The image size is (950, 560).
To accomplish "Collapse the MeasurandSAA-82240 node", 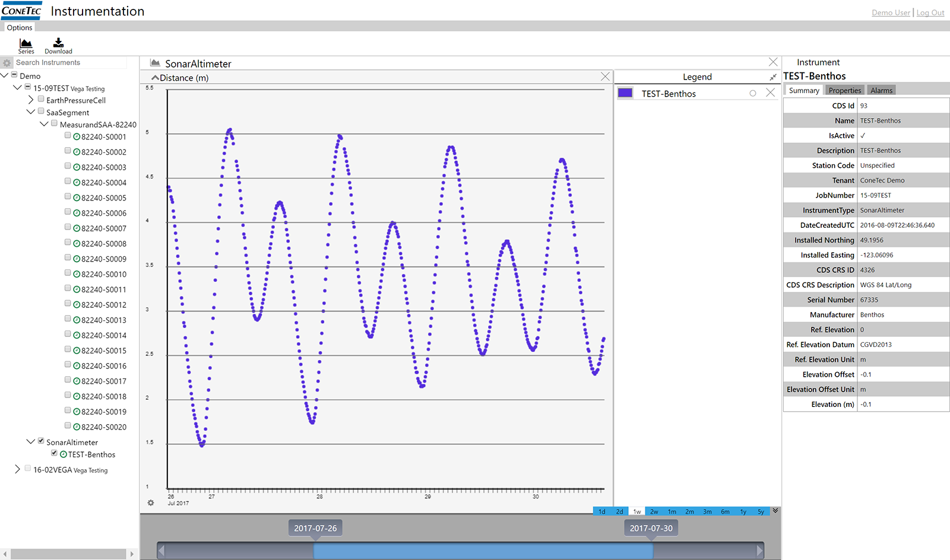I will (44, 124).
